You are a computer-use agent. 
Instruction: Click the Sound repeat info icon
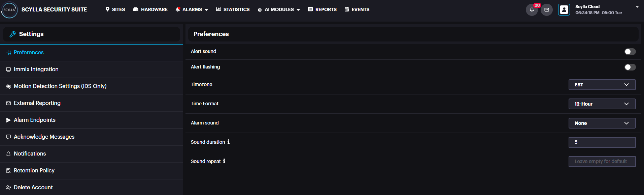coord(224,161)
